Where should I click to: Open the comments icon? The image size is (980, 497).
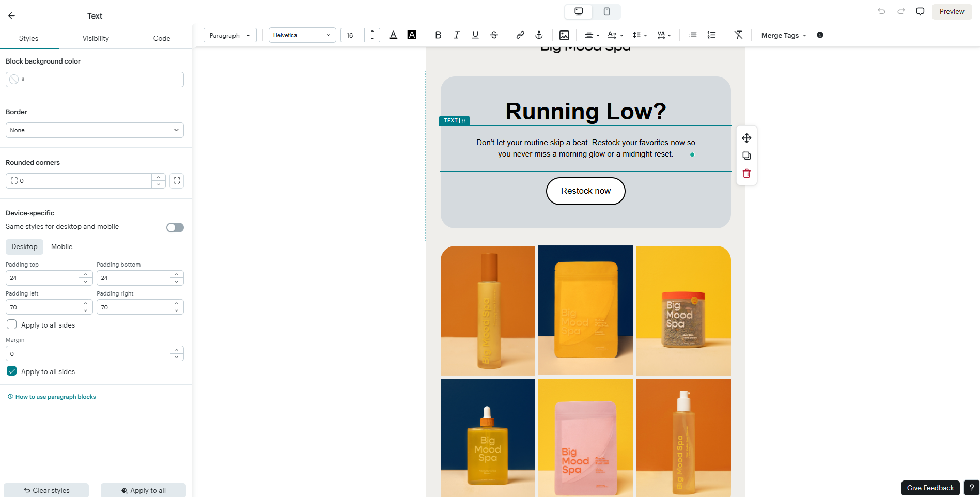click(x=920, y=11)
